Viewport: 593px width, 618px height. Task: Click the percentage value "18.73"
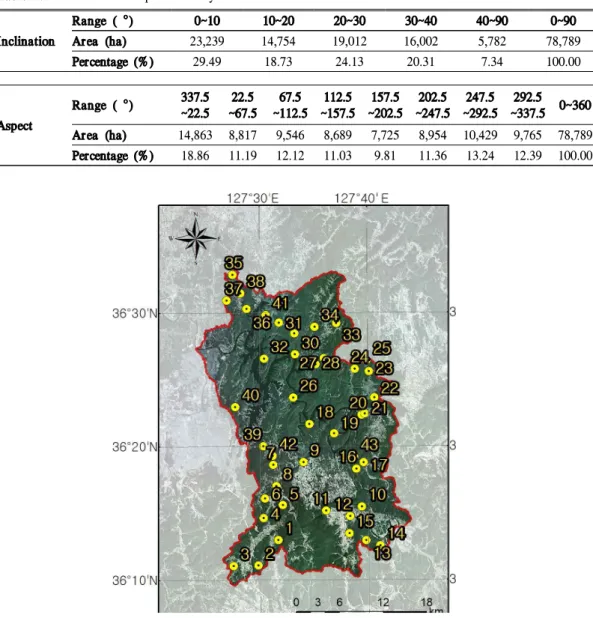(279, 62)
